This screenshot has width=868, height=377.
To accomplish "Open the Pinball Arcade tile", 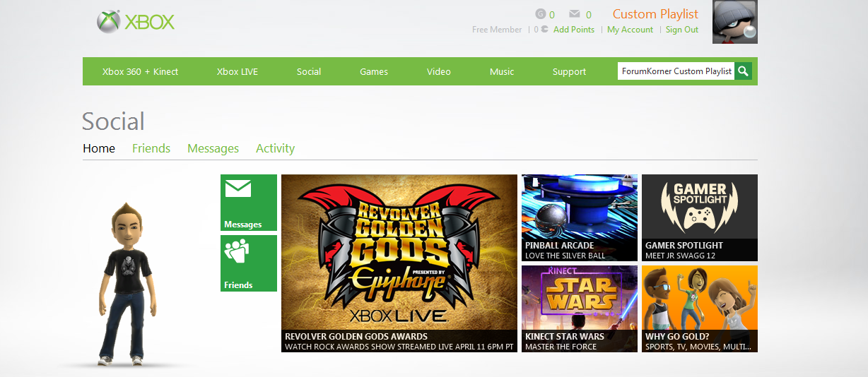I will (580, 217).
